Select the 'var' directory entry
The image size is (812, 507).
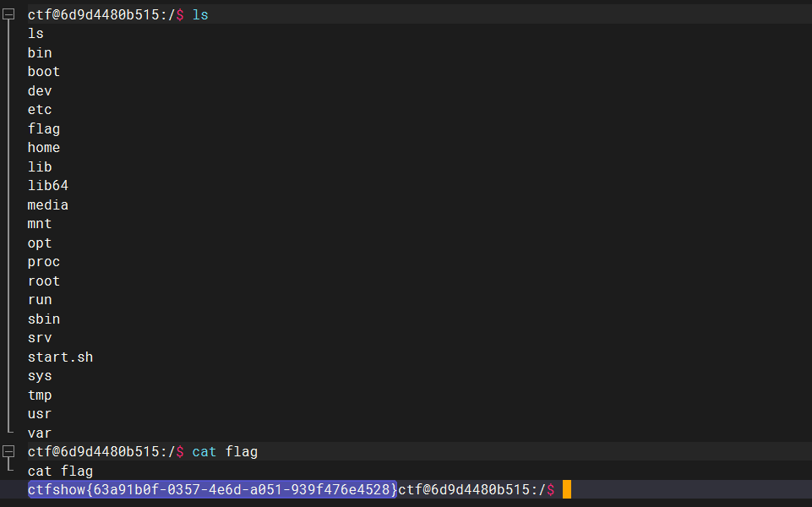(x=40, y=433)
